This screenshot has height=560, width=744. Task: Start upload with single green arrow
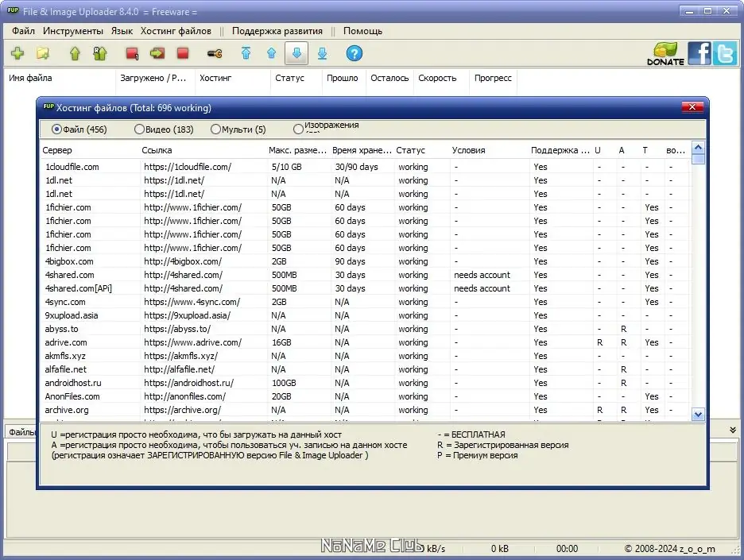(75, 53)
